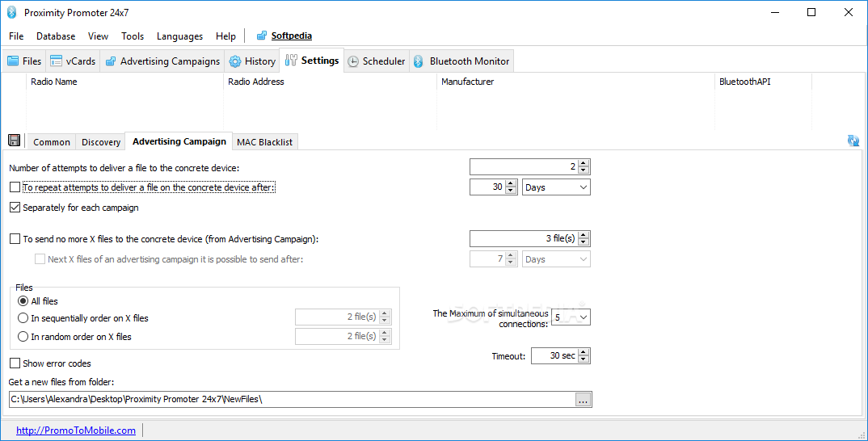Open the Help menu
Image resolution: width=868 pixels, height=441 pixels.
pyautogui.click(x=225, y=36)
